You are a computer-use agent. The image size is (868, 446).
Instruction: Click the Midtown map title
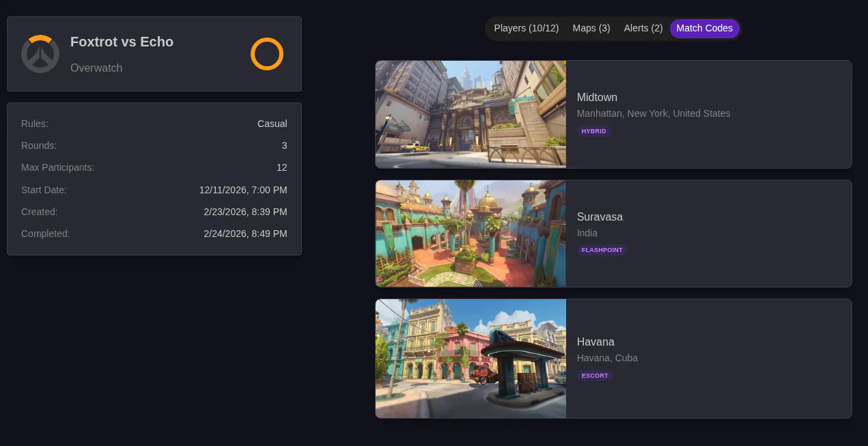[x=597, y=97]
